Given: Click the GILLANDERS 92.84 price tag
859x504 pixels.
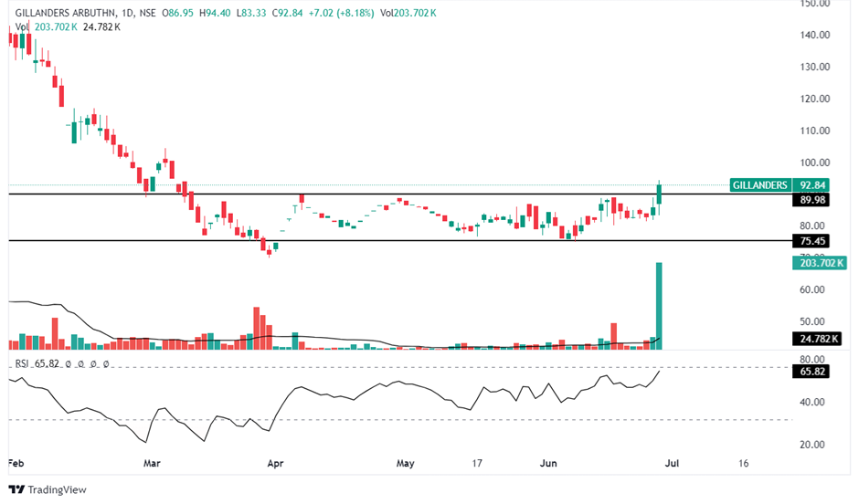Looking at the screenshot, I should 779,185.
